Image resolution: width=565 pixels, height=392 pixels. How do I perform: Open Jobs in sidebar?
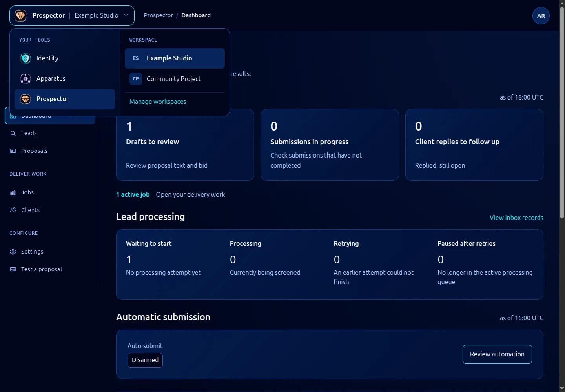tap(50, 192)
